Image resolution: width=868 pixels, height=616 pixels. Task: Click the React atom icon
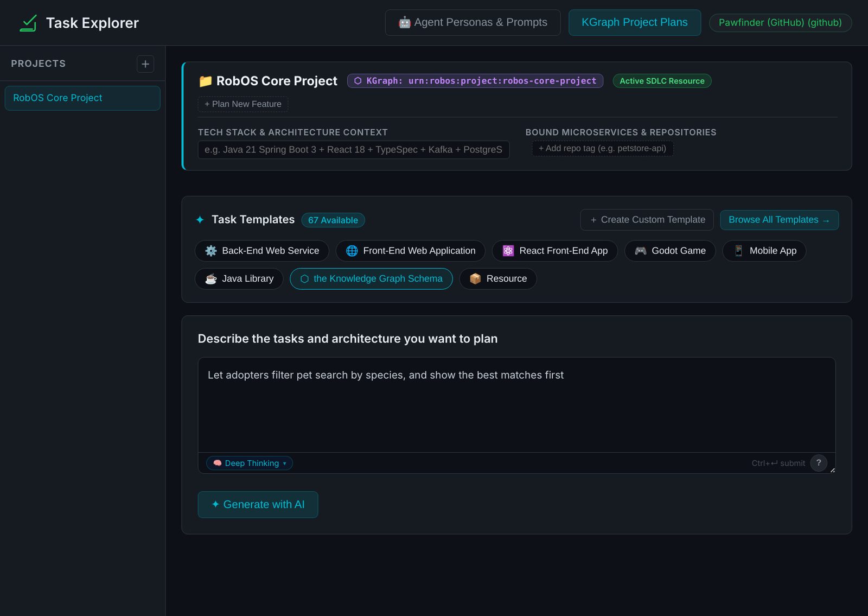pyautogui.click(x=508, y=251)
